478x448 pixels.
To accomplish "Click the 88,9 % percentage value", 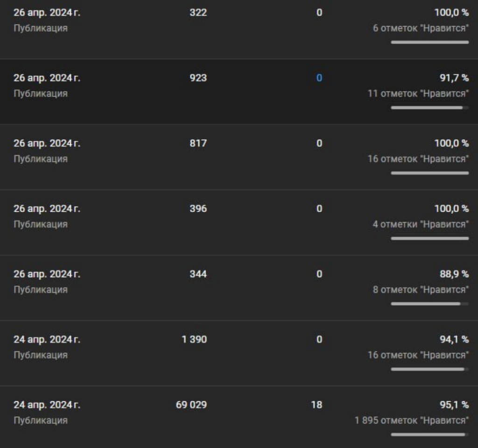I will [x=454, y=274].
